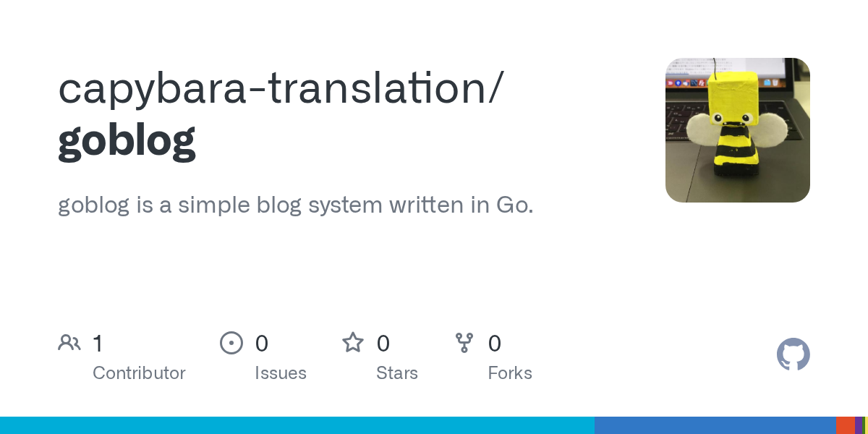This screenshot has width=868, height=434.
Task: Click the cyan segment of language bar
Action: click(297, 425)
